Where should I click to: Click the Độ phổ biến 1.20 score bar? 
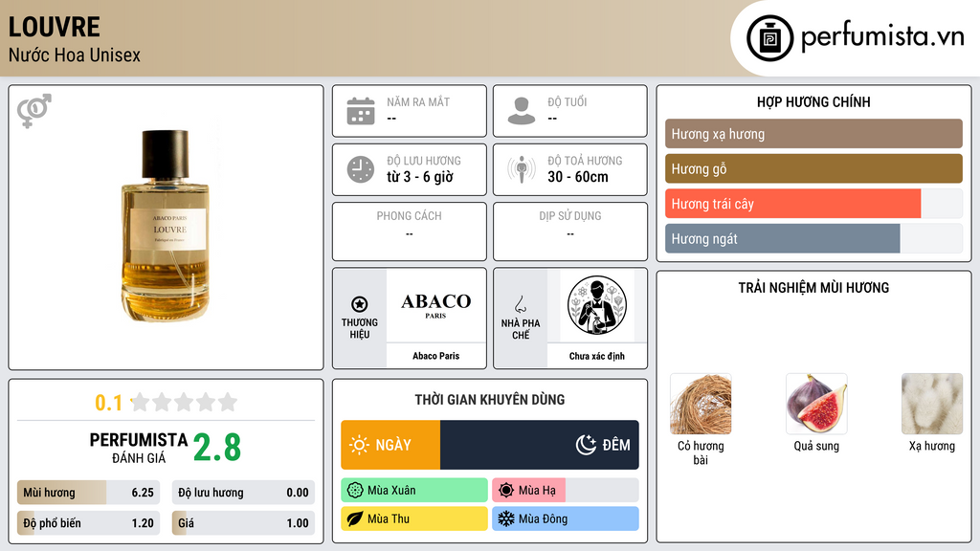click(88, 523)
